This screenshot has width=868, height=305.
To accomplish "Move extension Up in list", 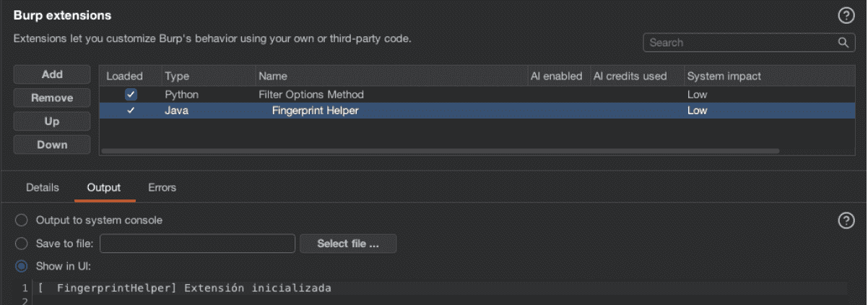I will click(x=52, y=121).
